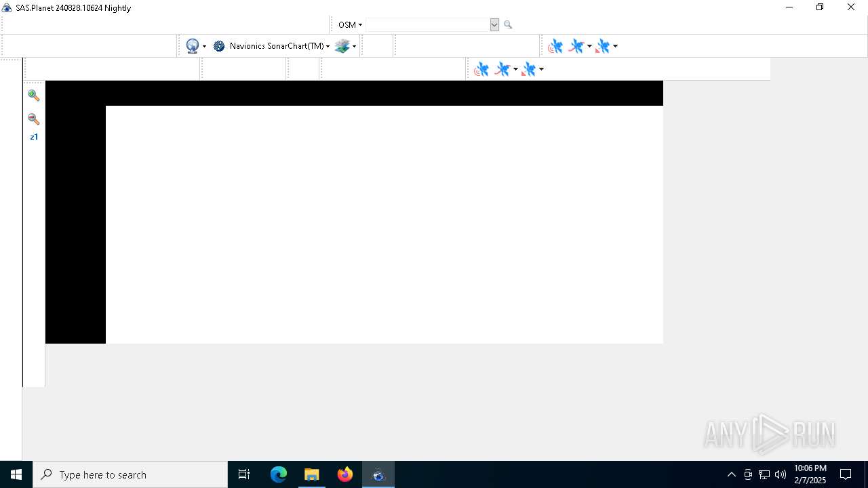
Task: Expand the layers icon dropdown arrow
Action: (354, 47)
